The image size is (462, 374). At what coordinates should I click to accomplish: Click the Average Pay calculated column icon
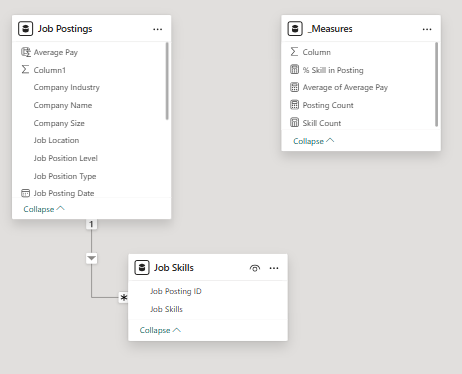coord(26,52)
